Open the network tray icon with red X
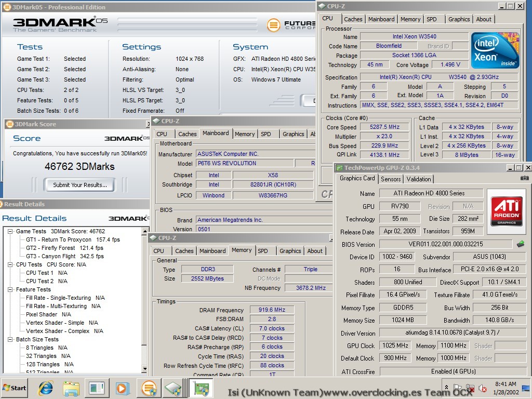 point(470,388)
